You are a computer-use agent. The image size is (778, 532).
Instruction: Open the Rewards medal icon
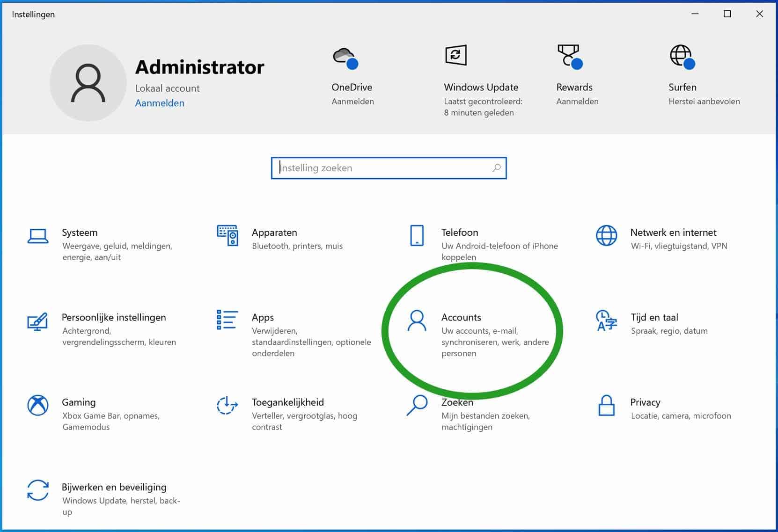point(570,57)
